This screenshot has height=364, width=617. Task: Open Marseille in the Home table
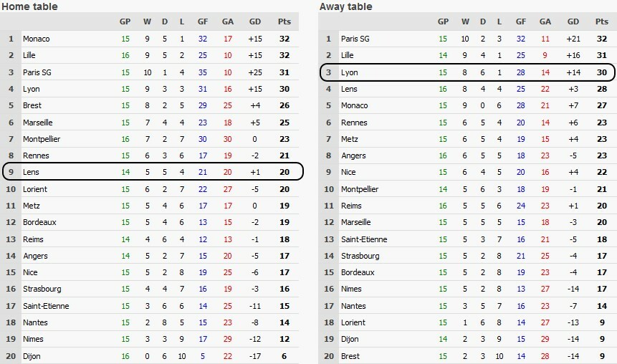coord(38,123)
